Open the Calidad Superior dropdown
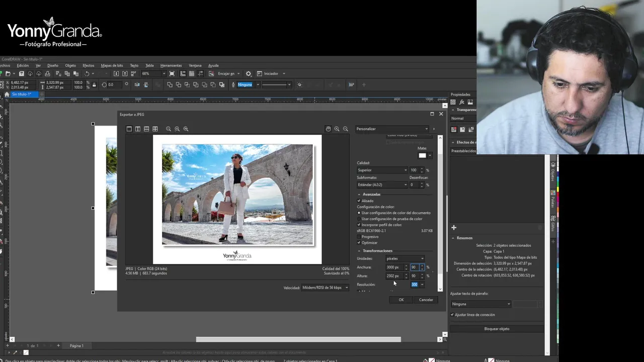 [382, 170]
